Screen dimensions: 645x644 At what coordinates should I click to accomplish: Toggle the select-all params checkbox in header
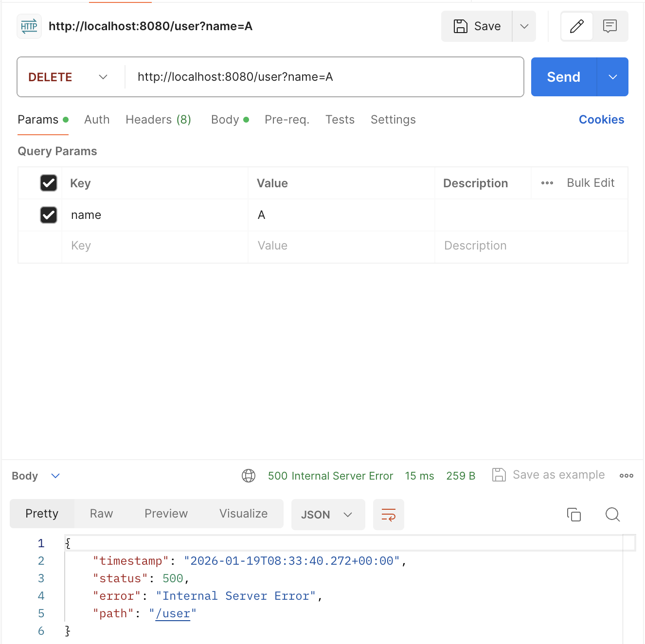pyautogui.click(x=49, y=183)
